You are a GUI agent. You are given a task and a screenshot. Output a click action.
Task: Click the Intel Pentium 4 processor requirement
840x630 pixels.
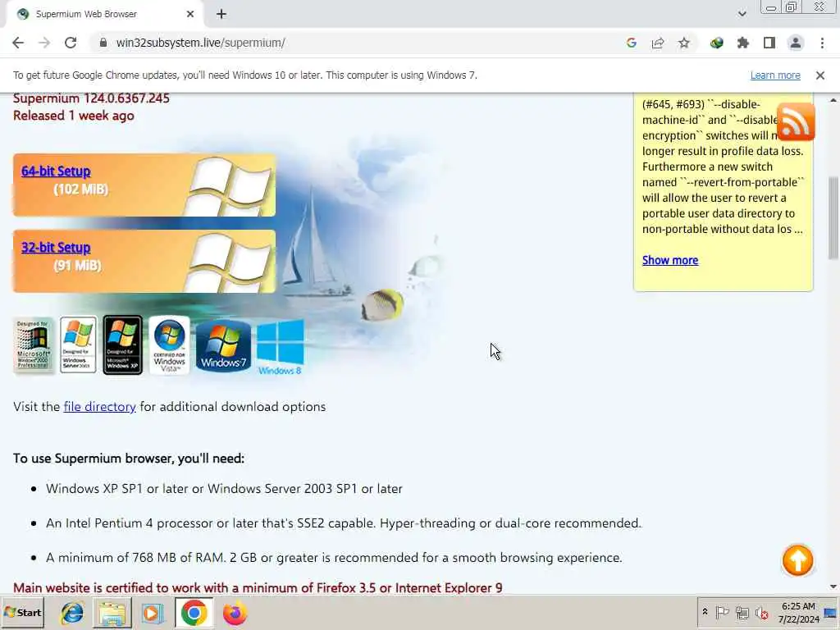pyautogui.click(x=344, y=523)
